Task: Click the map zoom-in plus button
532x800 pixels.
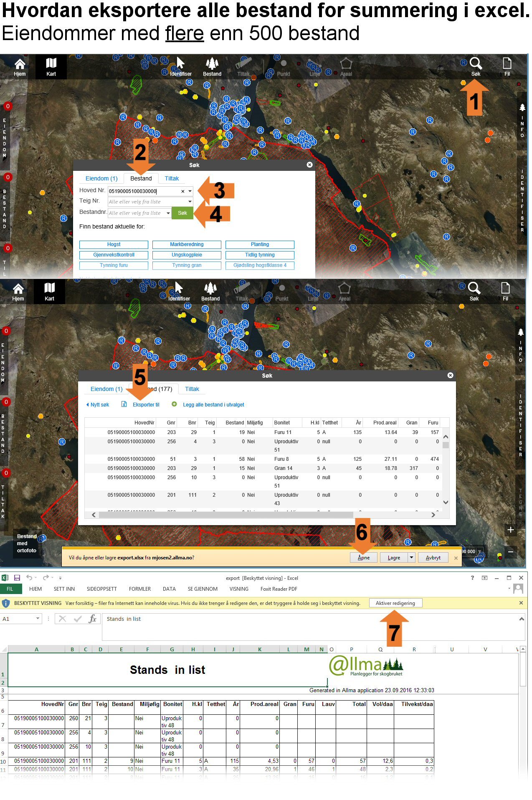Action: [510, 530]
